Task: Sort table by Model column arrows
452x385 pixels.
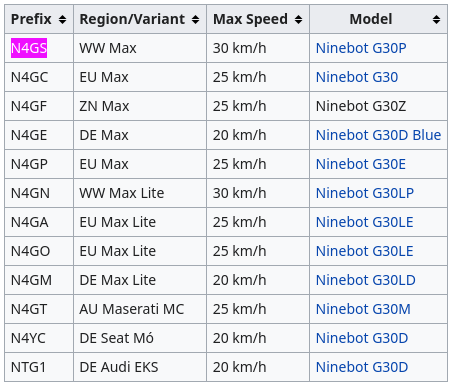Action: (x=436, y=20)
